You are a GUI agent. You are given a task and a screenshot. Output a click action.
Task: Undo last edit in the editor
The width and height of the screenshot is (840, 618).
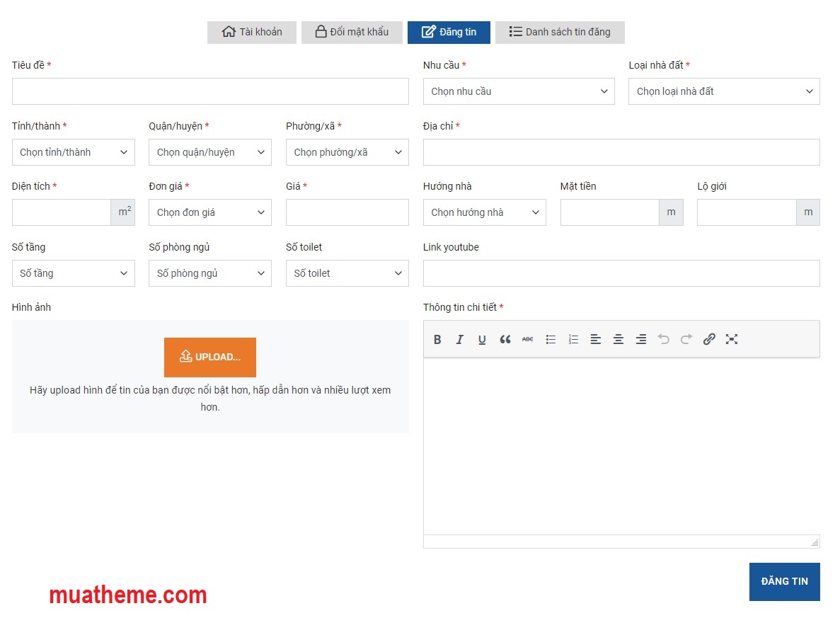[x=664, y=340]
